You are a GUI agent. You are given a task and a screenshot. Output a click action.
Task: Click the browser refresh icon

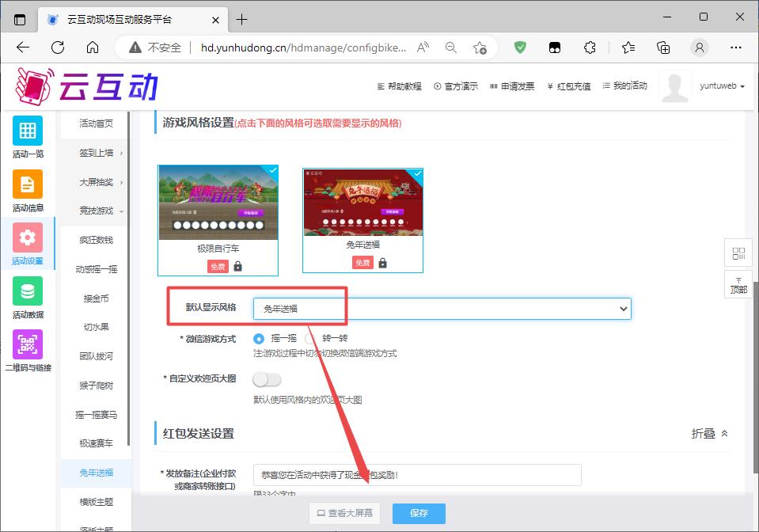[58, 47]
